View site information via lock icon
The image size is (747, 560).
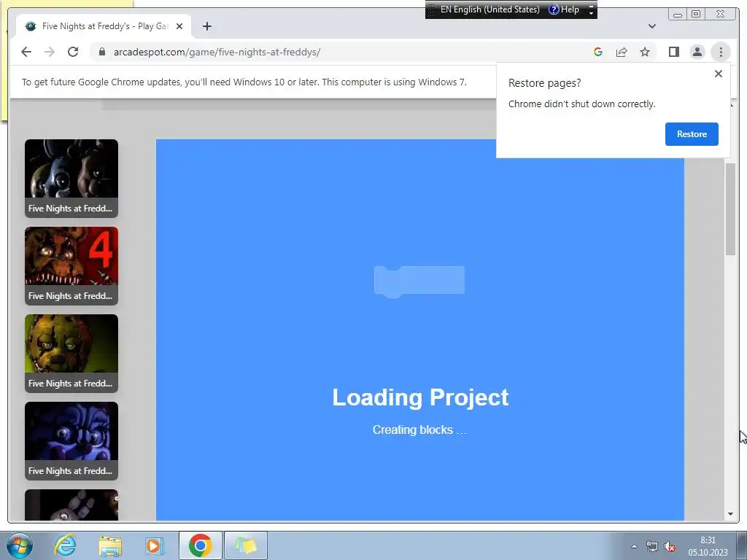(x=101, y=52)
